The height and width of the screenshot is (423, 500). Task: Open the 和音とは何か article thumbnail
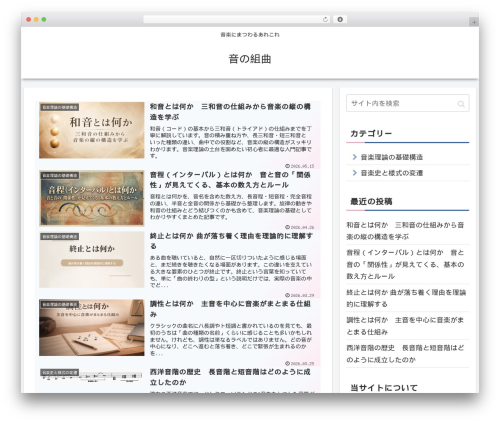92,130
